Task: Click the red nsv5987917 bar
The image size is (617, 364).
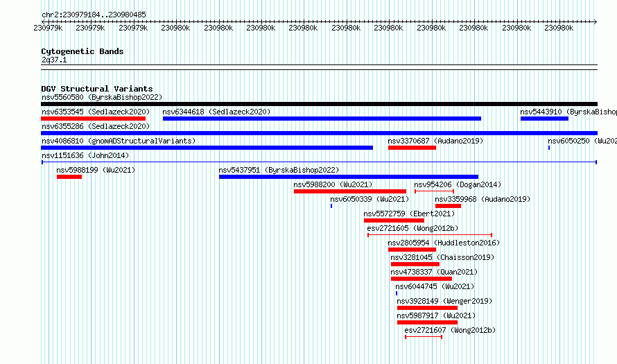Action: [x=427, y=322]
